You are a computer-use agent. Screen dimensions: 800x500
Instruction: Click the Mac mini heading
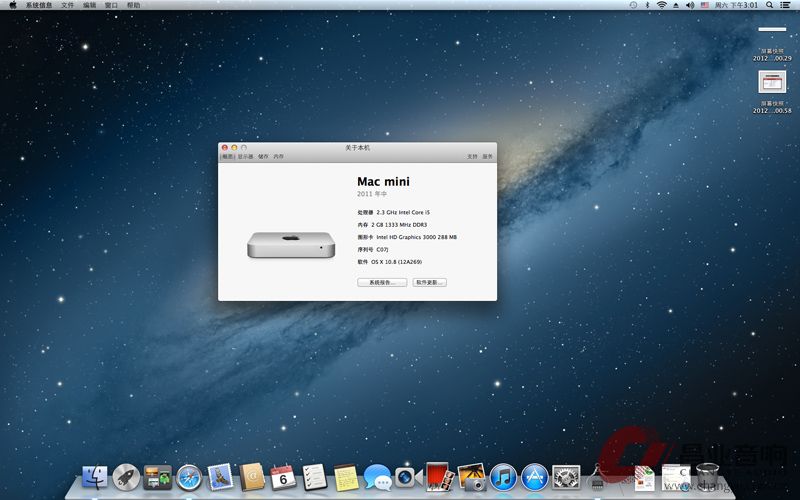[x=383, y=182]
